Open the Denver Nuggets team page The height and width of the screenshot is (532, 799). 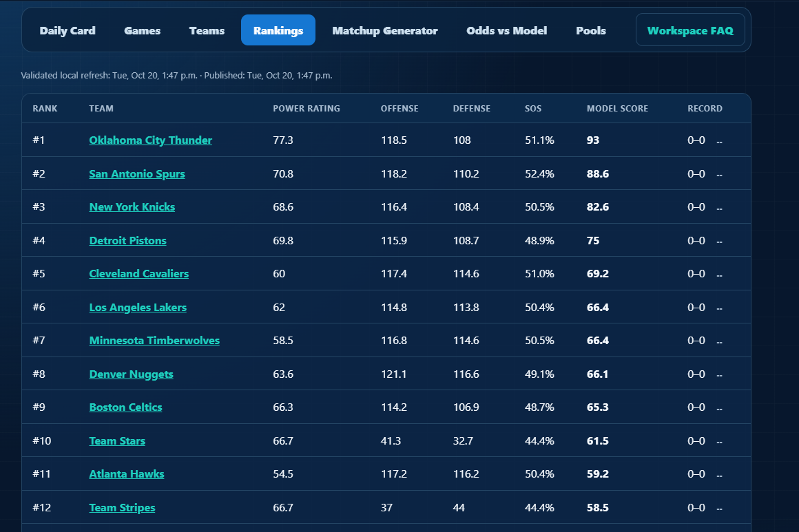click(x=132, y=374)
